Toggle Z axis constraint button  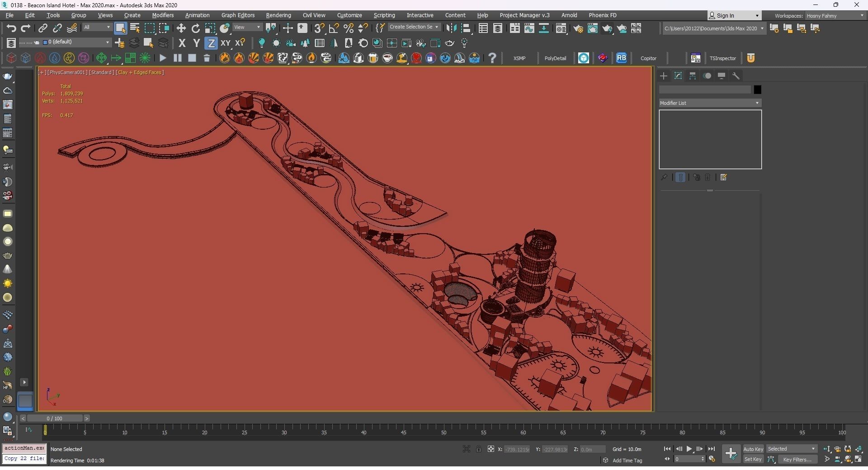(211, 43)
